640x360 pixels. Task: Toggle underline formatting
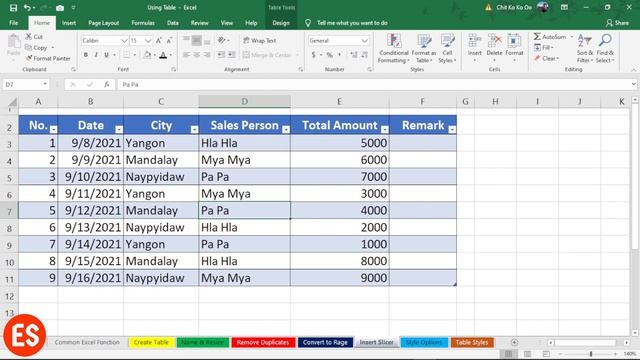coord(106,55)
